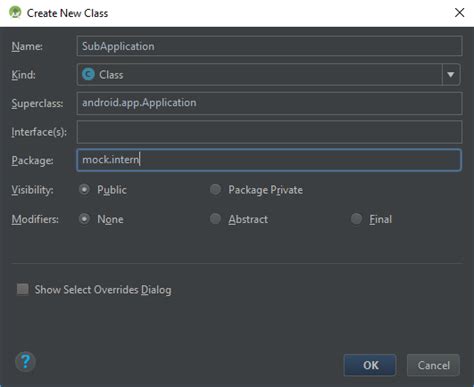Choose Final modifier radio button

tap(356, 219)
